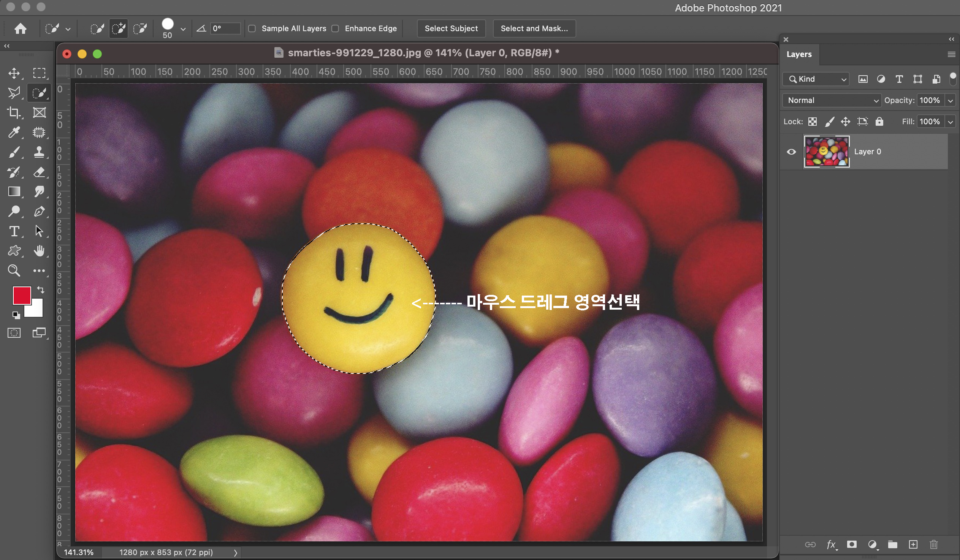The height and width of the screenshot is (560, 960).
Task: Open the Layers panel hamburger menu
Action: click(951, 54)
